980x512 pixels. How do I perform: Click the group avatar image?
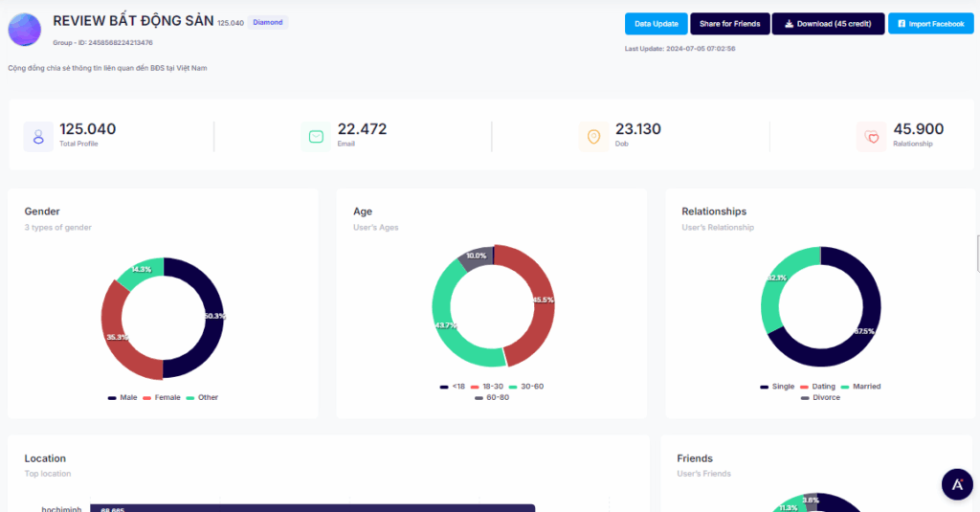[25, 30]
